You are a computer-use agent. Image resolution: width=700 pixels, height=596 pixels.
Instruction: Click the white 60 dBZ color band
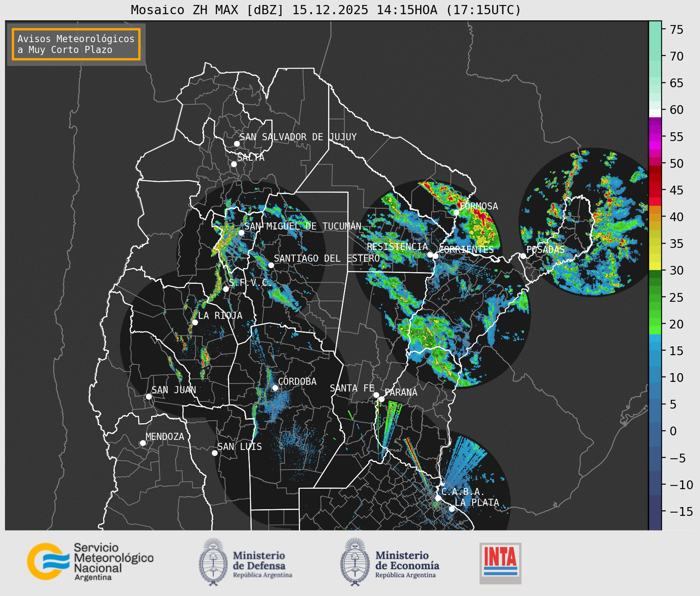coord(655,113)
